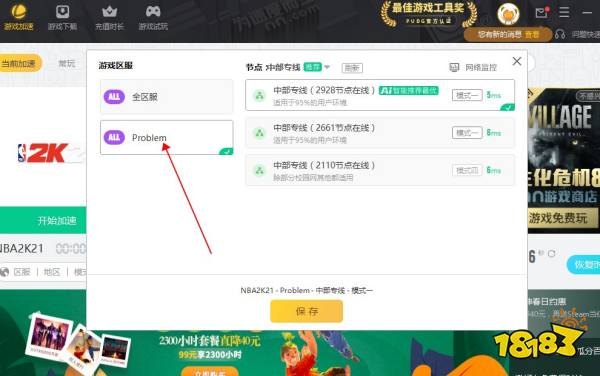Select the node with 2928节点在线
The width and height of the screenshot is (600, 376).
click(380, 95)
